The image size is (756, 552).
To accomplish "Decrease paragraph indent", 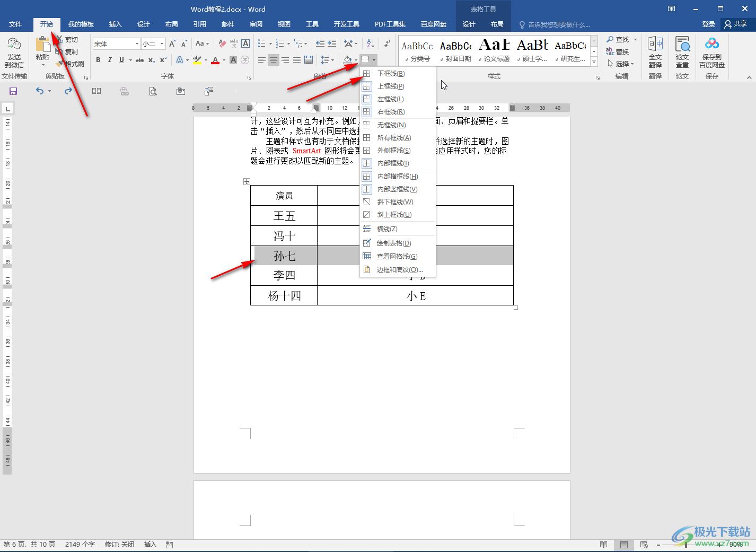I will tap(320, 43).
